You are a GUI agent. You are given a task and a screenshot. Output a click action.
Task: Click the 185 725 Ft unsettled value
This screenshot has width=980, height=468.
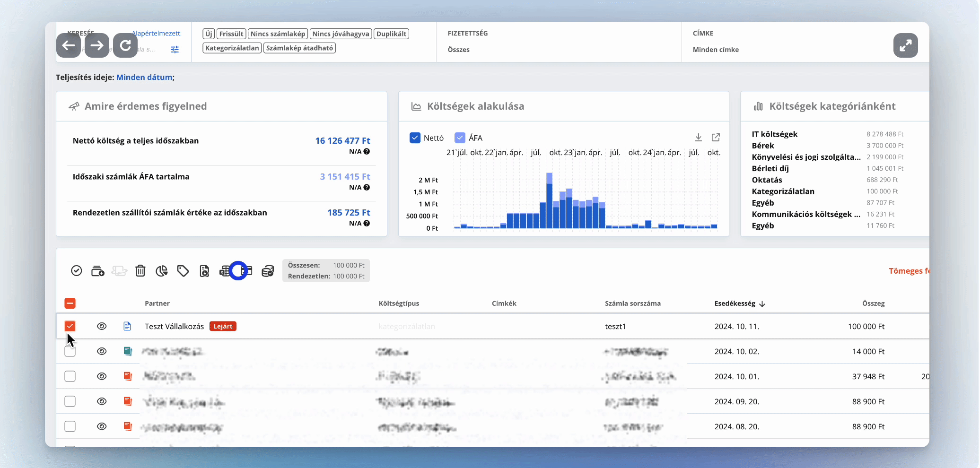(x=349, y=212)
